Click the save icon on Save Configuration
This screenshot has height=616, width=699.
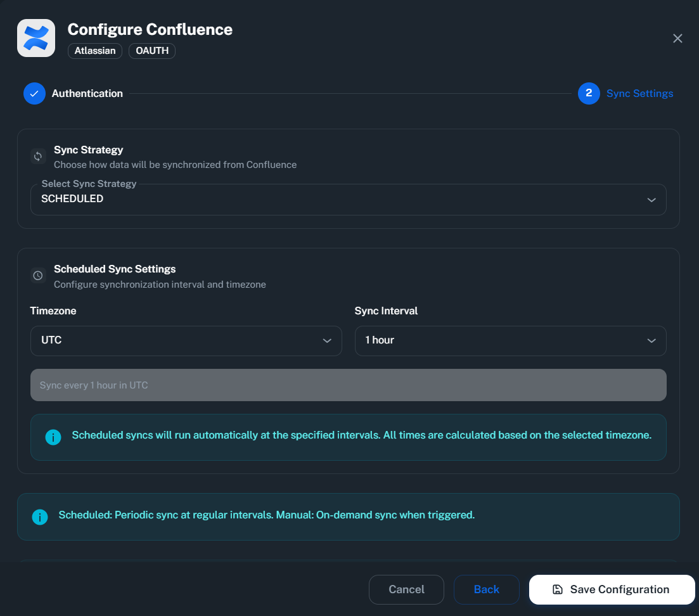[x=556, y=589]
